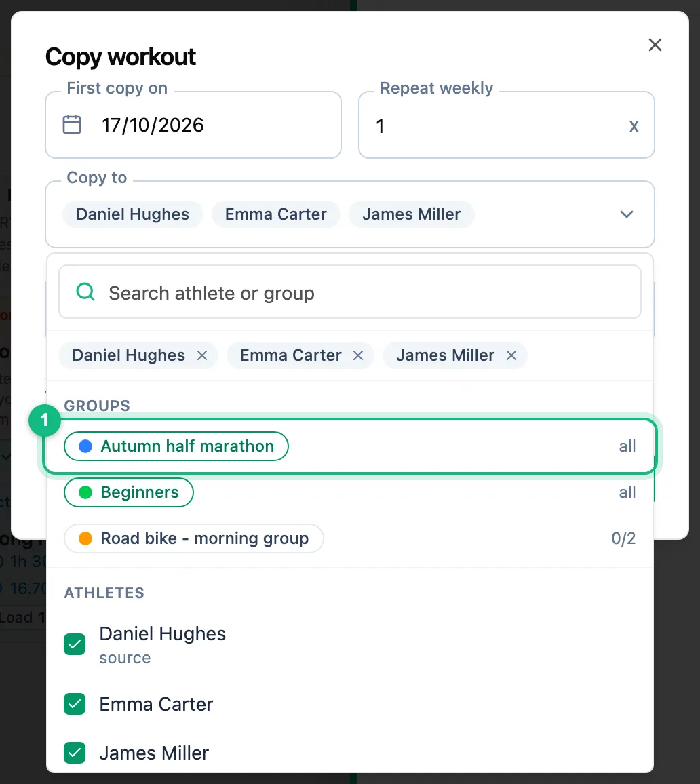Select Road bike - morning group
Screen dimensions: 700x784
point(193,538)
